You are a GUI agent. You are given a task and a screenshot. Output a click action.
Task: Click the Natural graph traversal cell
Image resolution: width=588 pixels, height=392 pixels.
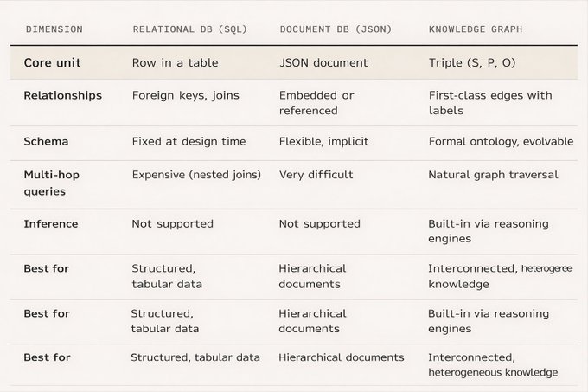tap(493, 175)
